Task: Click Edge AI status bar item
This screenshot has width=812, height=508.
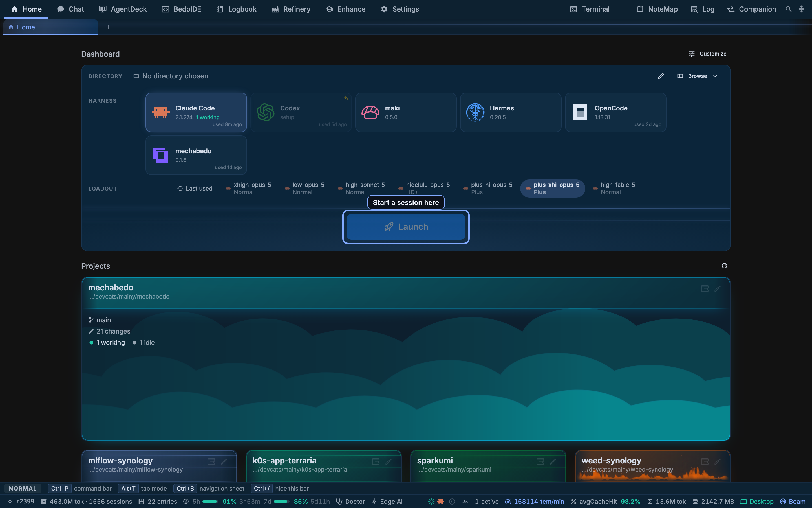Action: 387,501
